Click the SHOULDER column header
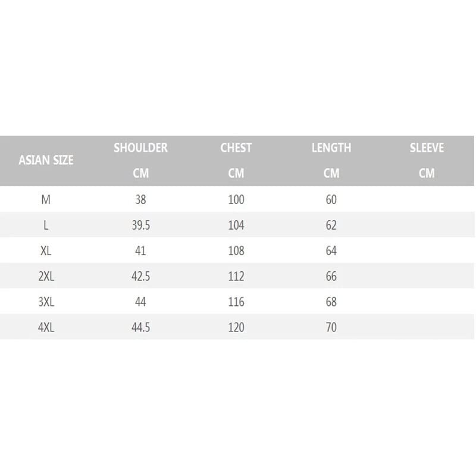Image resolution: width=476 pixels, height=476 pixels. [140, 148]
